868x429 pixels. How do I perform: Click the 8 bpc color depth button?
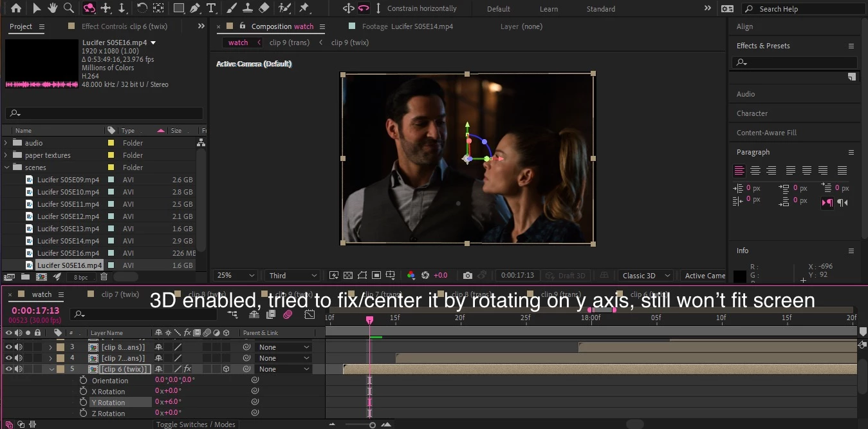coord(81,277)
